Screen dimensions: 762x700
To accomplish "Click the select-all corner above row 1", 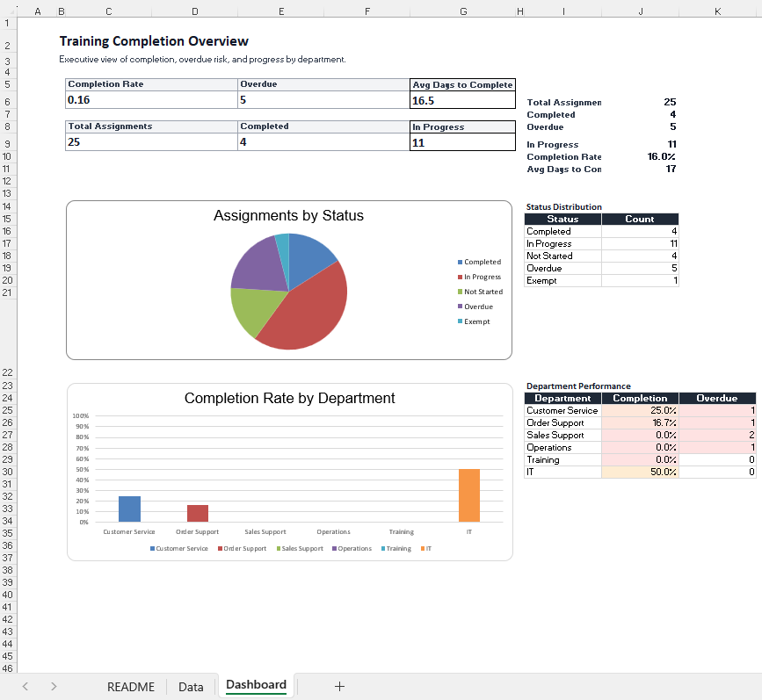I will pyautogui.click(x=11, y=11).
